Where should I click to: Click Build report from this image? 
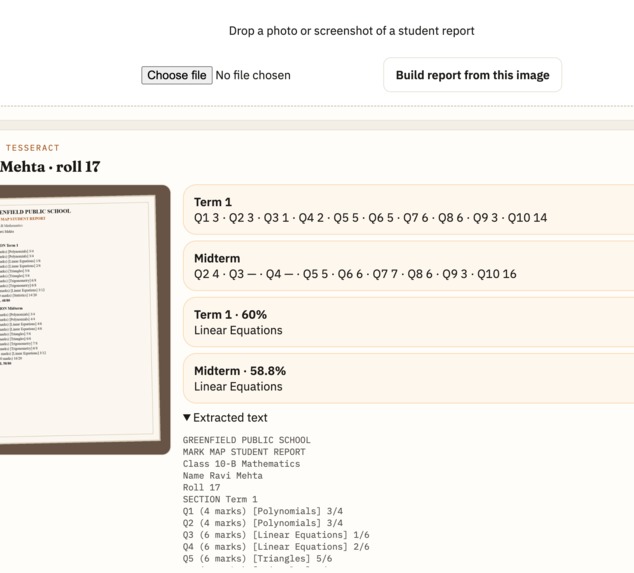coord(472,75)
